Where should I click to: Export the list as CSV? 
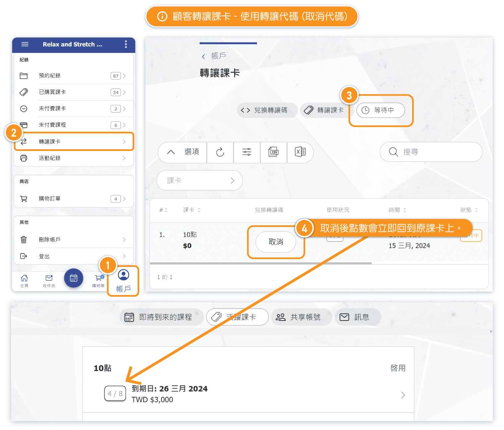pyautogui.click(x=274, y=152)
